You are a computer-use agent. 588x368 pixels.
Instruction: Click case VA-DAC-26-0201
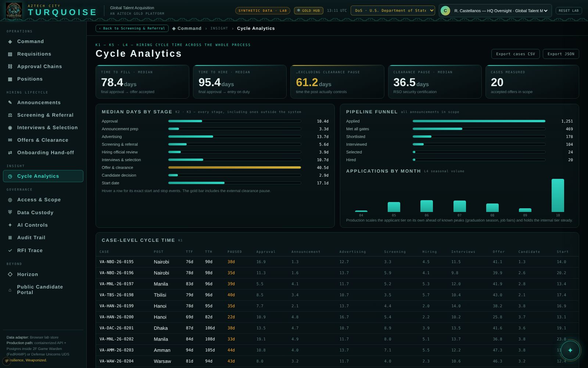click(116, 328)
